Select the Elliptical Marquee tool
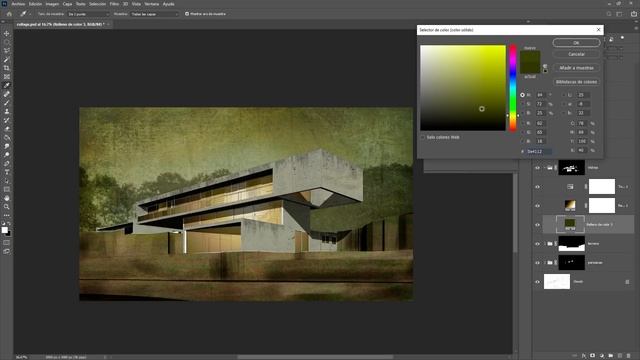This screenshot has width=640, height=360. tap(7, 42)
